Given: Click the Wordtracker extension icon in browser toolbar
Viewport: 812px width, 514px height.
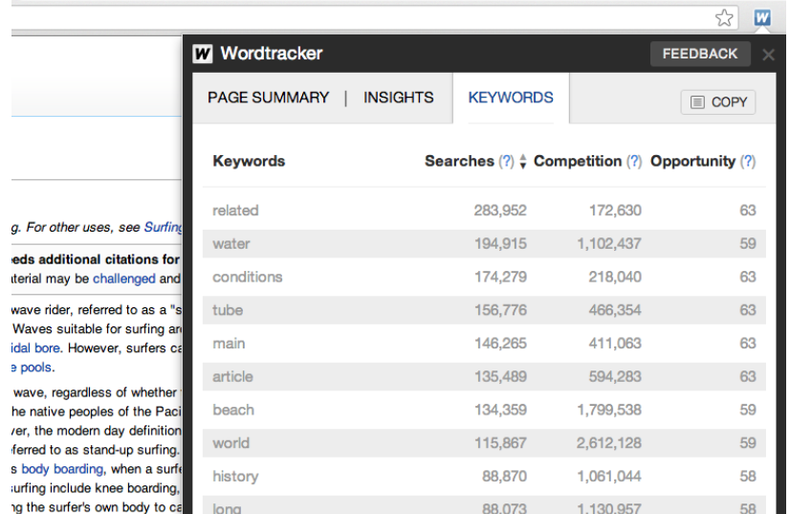Looking at the screenshot, I should pyautogui.click(x=761, y=17).
